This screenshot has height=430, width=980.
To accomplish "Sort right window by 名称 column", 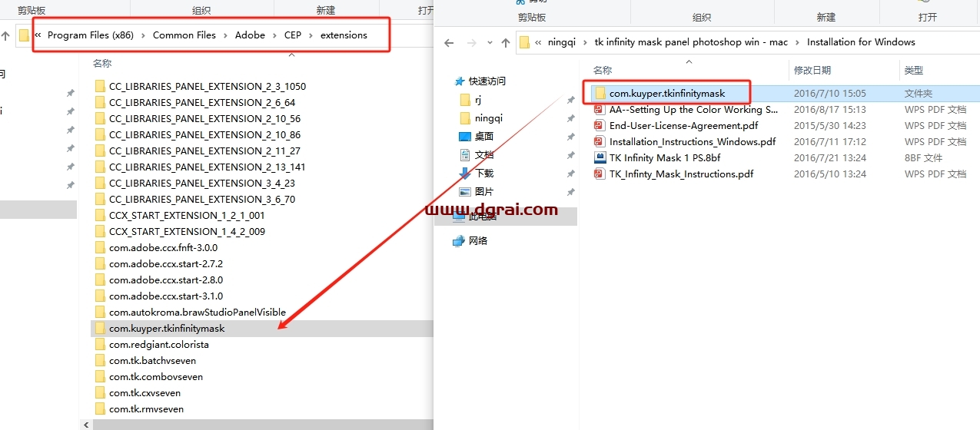I will (x=603, y=70).
